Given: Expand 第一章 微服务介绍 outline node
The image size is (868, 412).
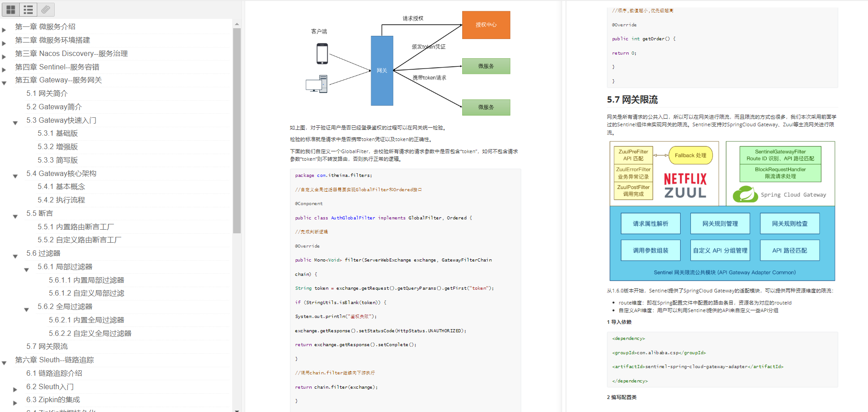Looking at the screenshot, I should coord(4,30).
